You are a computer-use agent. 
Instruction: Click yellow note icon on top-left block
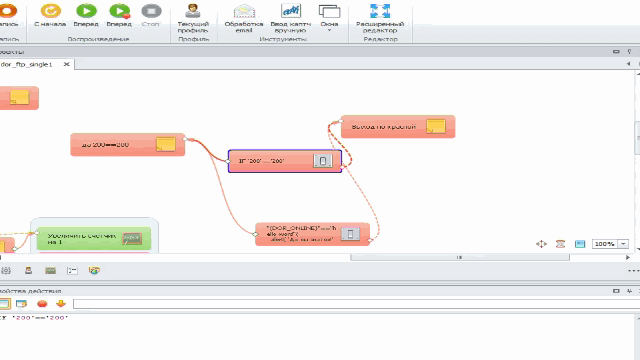(19, 98)
